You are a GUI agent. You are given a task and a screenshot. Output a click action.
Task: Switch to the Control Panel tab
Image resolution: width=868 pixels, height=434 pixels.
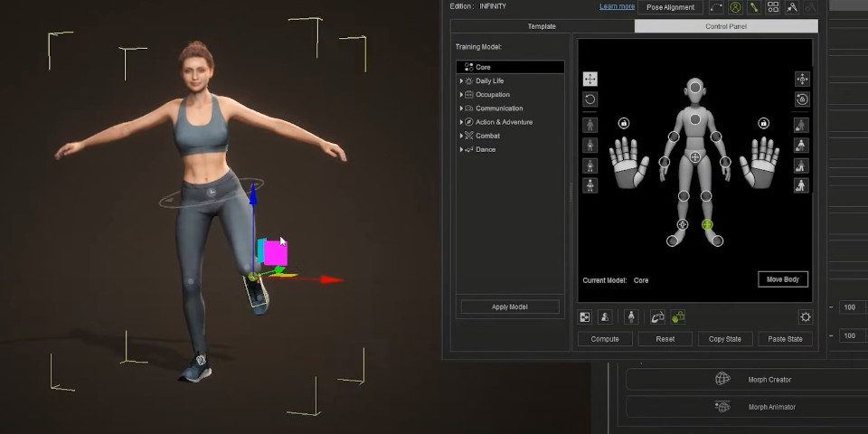click(x=726, y=26)
